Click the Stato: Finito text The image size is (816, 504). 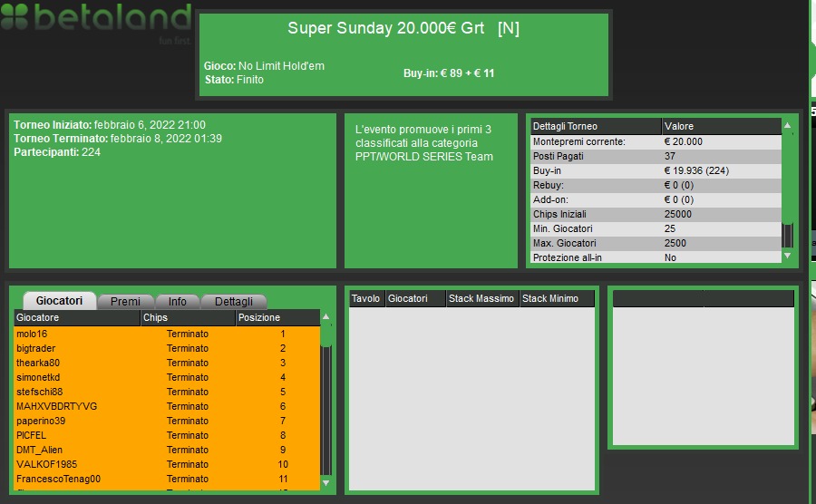pos(234,80)
